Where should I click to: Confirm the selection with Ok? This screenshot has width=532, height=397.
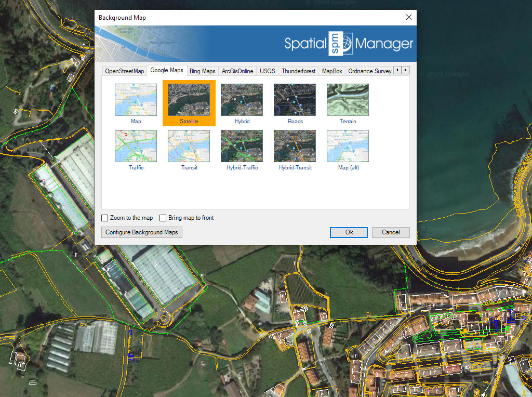pos(349,232)
